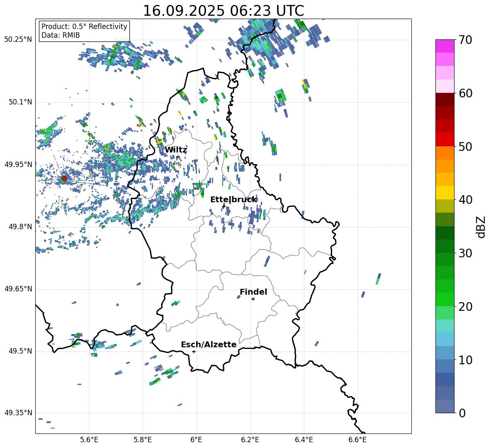This screenshot has height=448, width=491.
Task: Click the dBZ colorbar axis label
Action: coord(481,227)
